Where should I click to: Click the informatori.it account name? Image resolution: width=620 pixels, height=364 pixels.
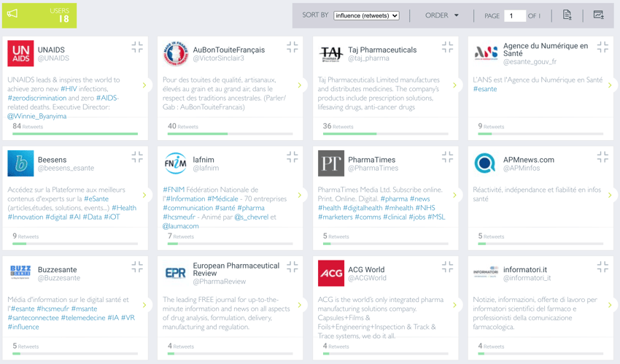525,270
